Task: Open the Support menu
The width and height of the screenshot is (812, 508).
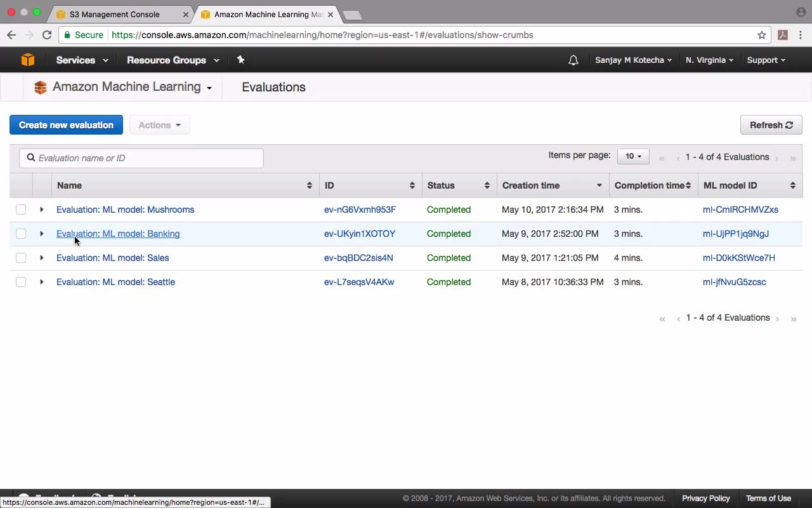Action: 766,60
